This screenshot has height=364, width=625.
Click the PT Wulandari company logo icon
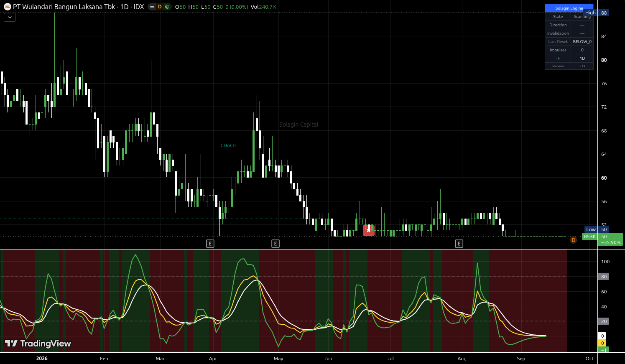pos(7,7)
